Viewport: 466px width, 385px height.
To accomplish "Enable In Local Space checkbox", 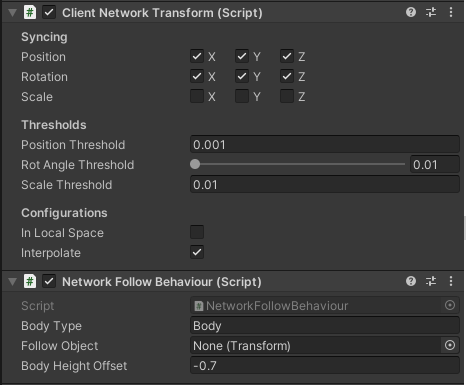I will [x=197, y=232].
